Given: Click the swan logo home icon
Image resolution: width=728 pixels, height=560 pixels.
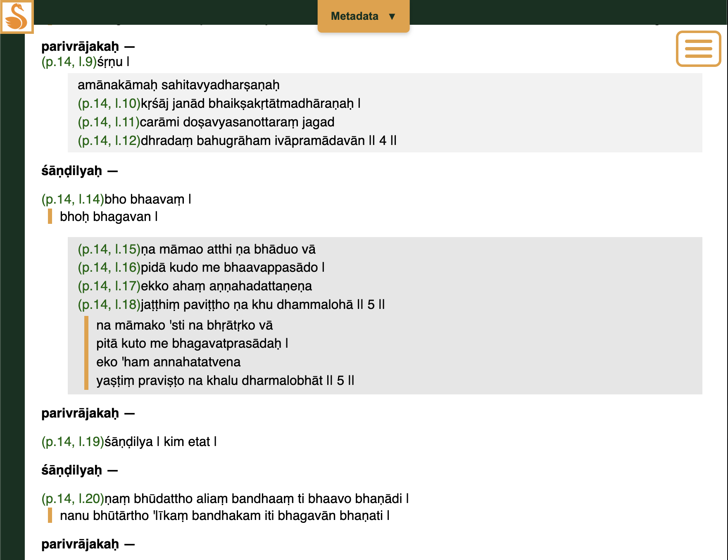Looking at the screenshot, I should (x=17, y=17).
